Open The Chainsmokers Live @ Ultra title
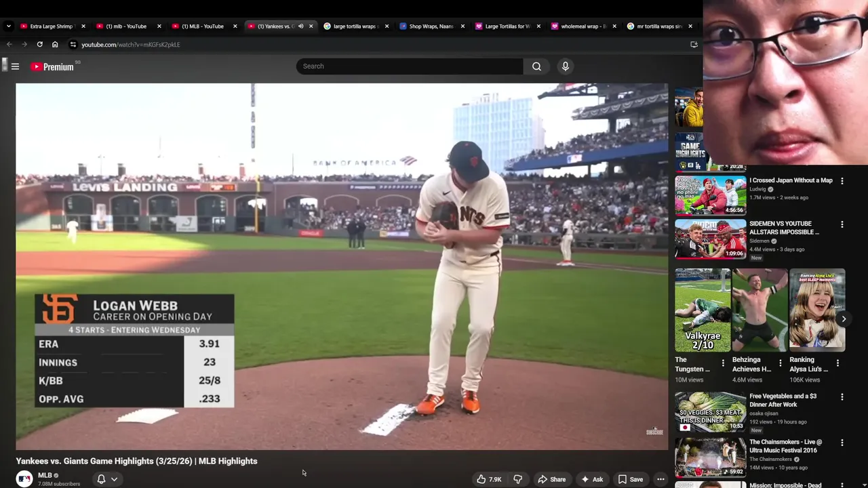868x488 pixels. pyautogui.click(x=786, y=446)
